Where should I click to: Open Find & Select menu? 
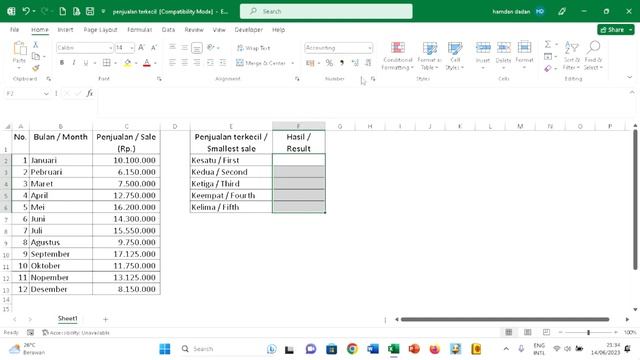tap(593, 56)
